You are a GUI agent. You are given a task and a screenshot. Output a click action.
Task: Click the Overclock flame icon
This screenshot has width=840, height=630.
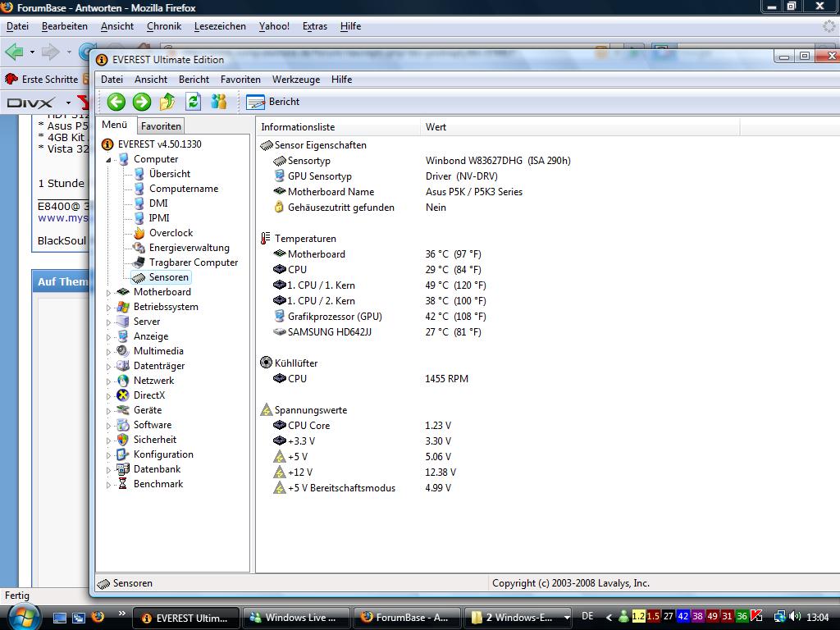pyautogui.click(x=139, y=232)
